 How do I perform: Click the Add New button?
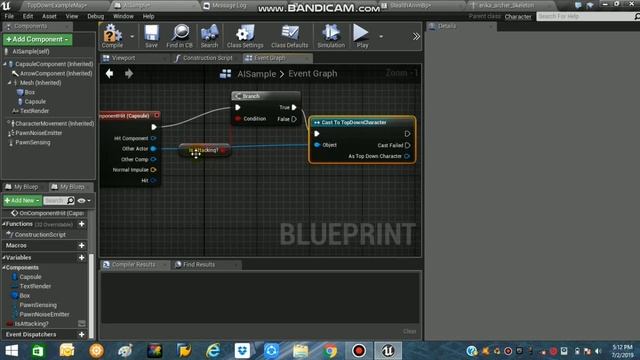(22, 200)
